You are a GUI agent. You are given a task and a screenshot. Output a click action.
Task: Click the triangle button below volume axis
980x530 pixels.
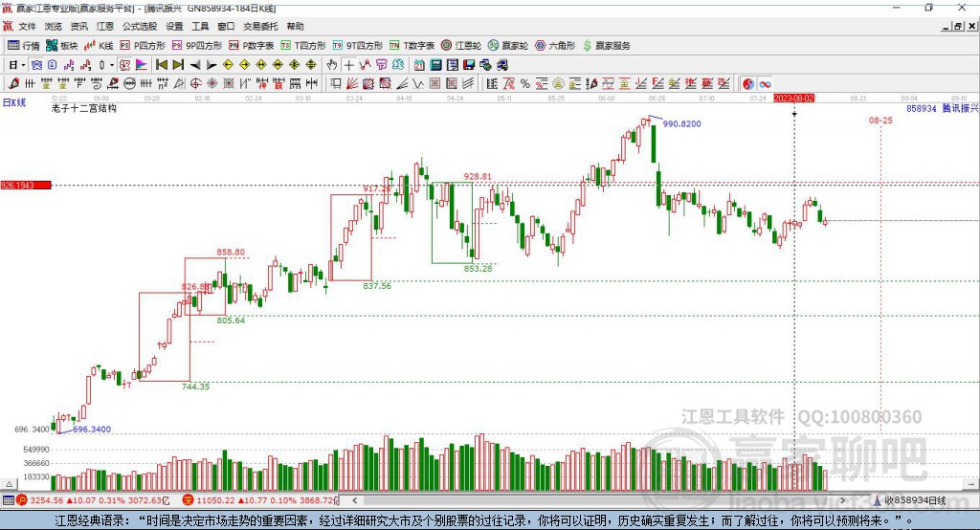pyautogui.click(x=9, y=484)
